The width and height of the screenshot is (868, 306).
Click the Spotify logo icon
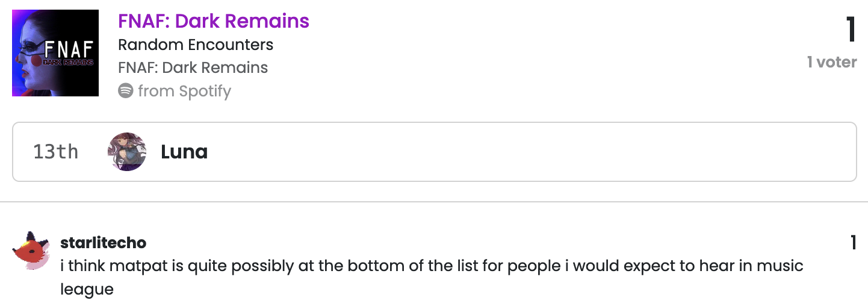point(125,91)
